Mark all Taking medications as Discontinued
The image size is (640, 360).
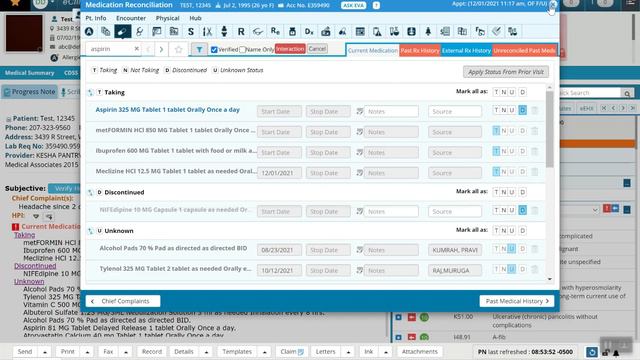pos(522,92)
